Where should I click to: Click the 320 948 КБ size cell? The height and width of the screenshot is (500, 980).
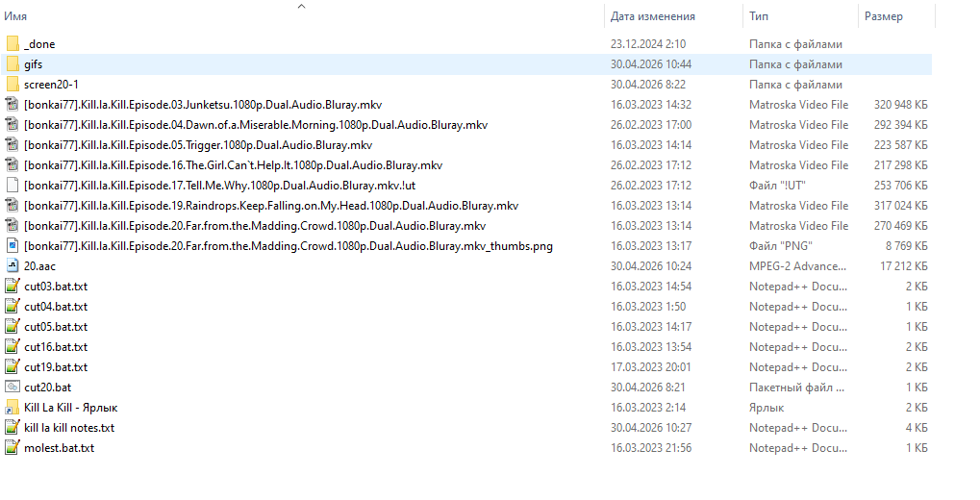tap(900, 105)
